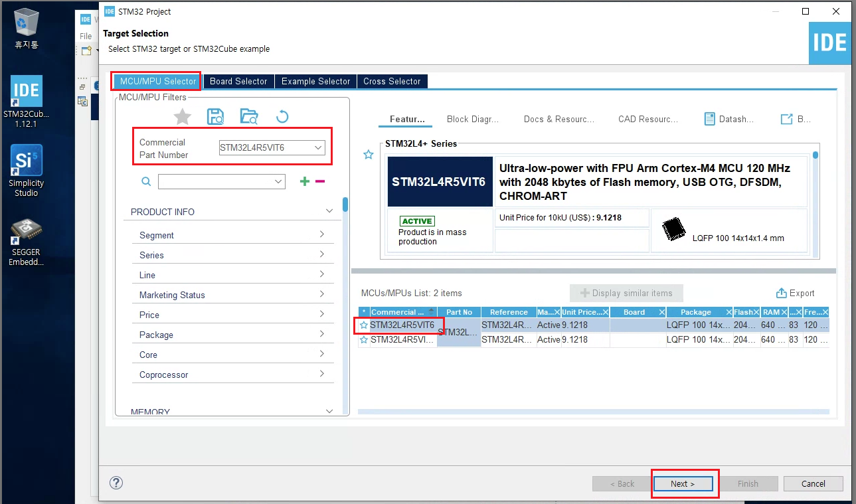
Task: Expand the Segment filter
Action: (232, 235)
